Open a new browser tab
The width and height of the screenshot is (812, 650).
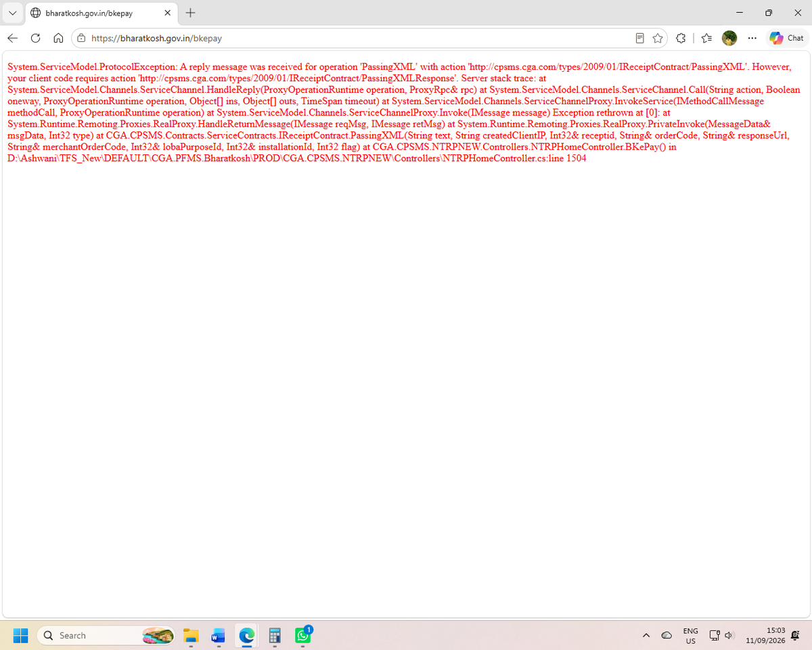(x=191, y=13)
